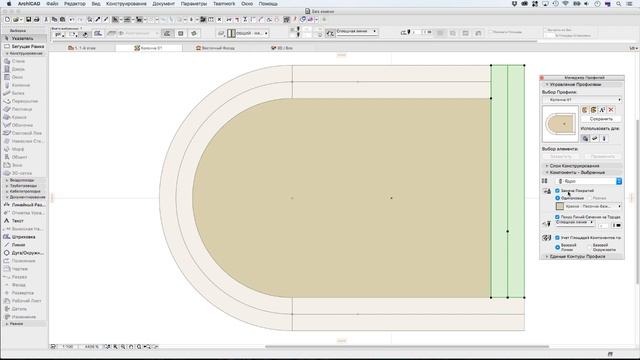Switch to the 1-й этаж tab
640x360 pixels.
(82, 48)
